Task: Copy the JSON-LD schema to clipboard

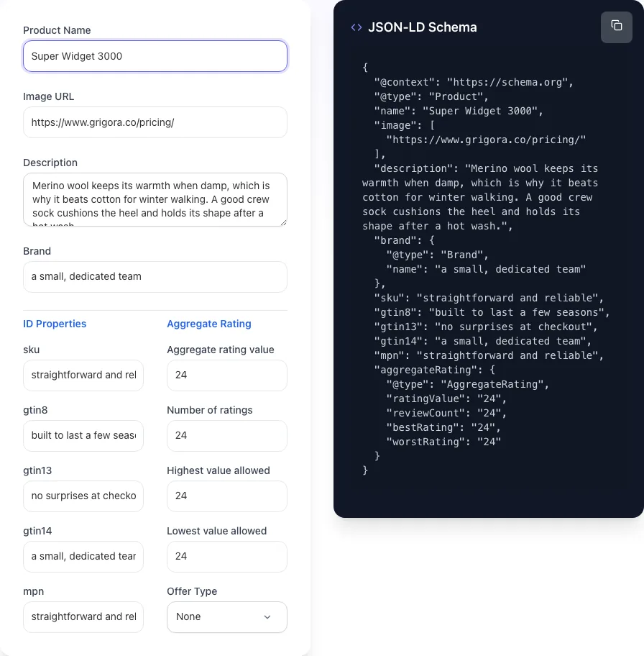Action: pos(617,27)
